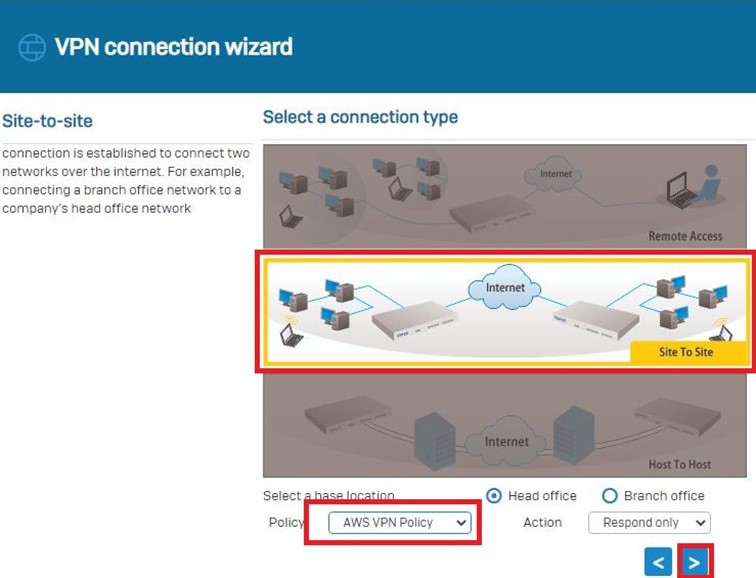
Task: Click the yellow Site To Site label
Action: coord(686,352)
